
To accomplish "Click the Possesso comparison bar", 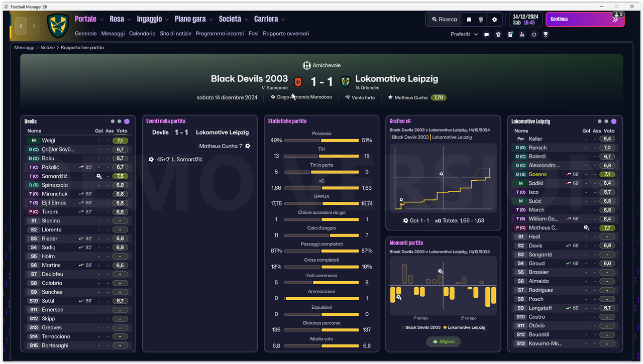I will tap(321, 141).
